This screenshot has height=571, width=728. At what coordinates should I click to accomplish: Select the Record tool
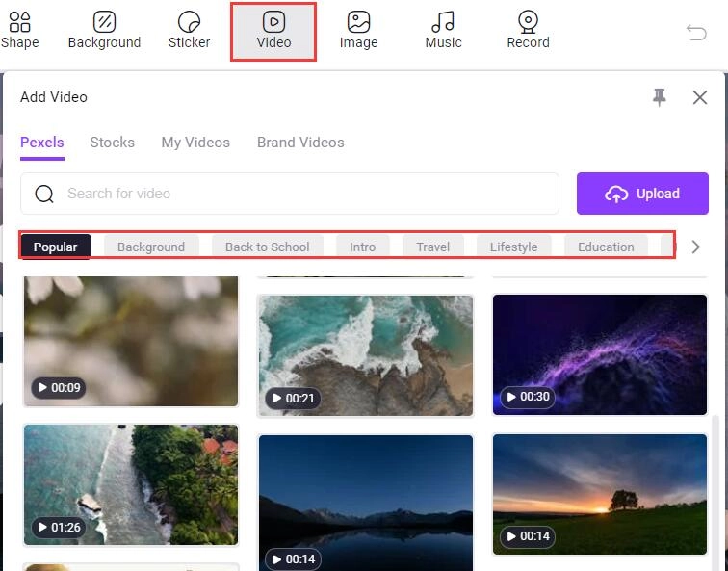click(528, 30)
